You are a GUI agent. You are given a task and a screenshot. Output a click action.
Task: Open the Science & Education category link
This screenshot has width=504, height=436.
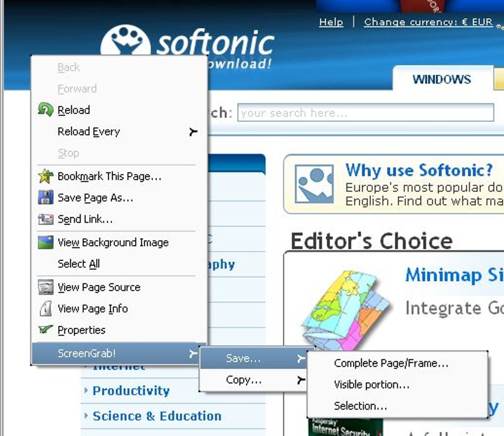click(x=157, y=416)
